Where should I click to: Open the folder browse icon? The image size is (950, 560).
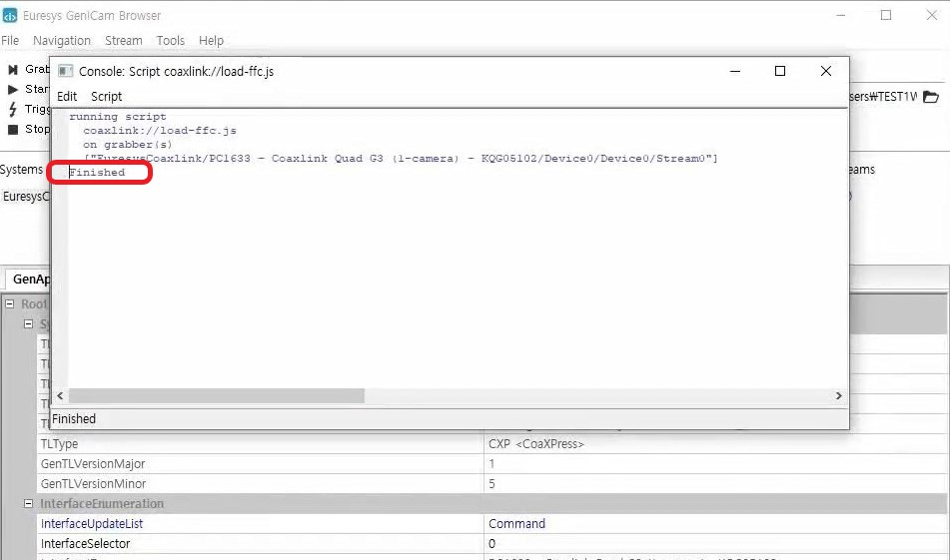[x=930, y=97]
